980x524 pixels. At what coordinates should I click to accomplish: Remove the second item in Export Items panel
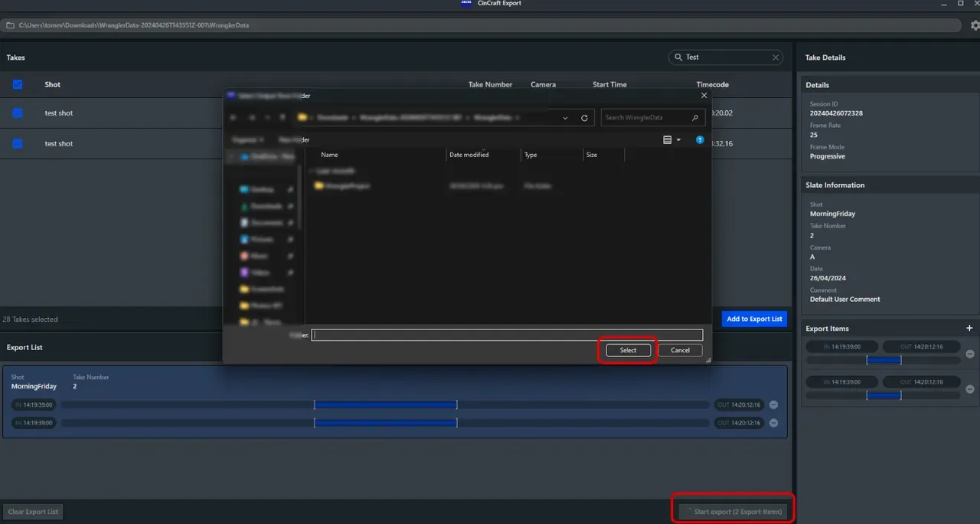(x=970, y=389)
